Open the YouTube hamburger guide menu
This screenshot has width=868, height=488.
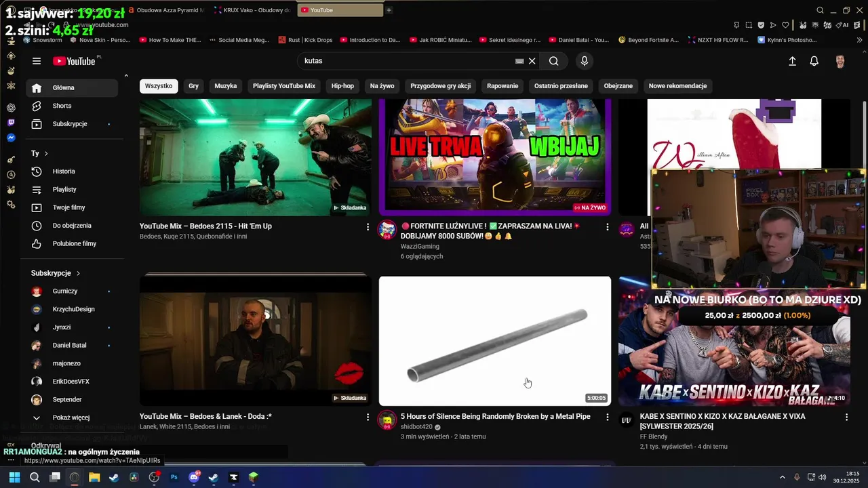point(37,61)
